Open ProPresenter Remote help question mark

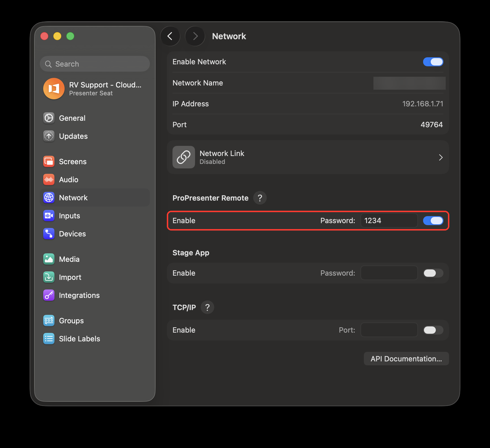pos(260,198)
